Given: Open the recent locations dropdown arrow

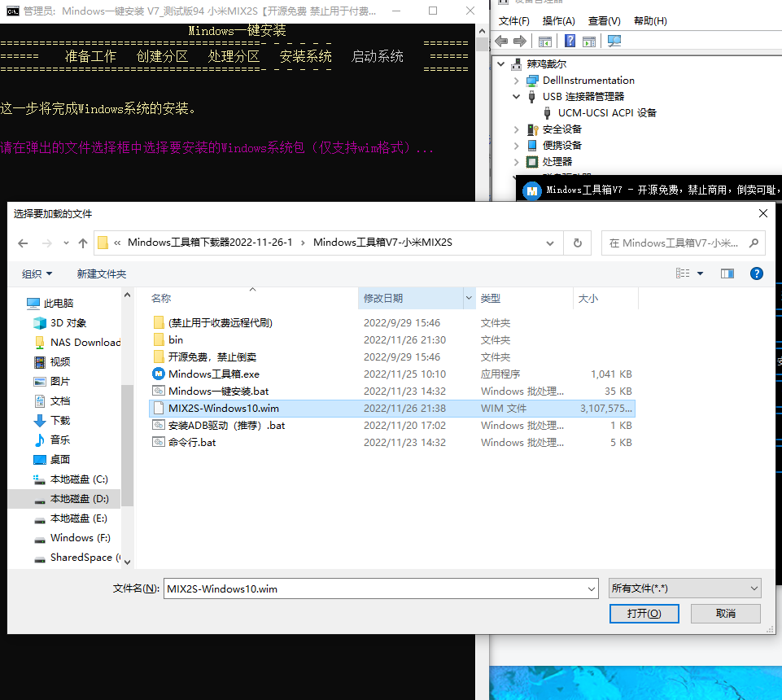Looking at the screenshot, I should click(x=66, y=243).
